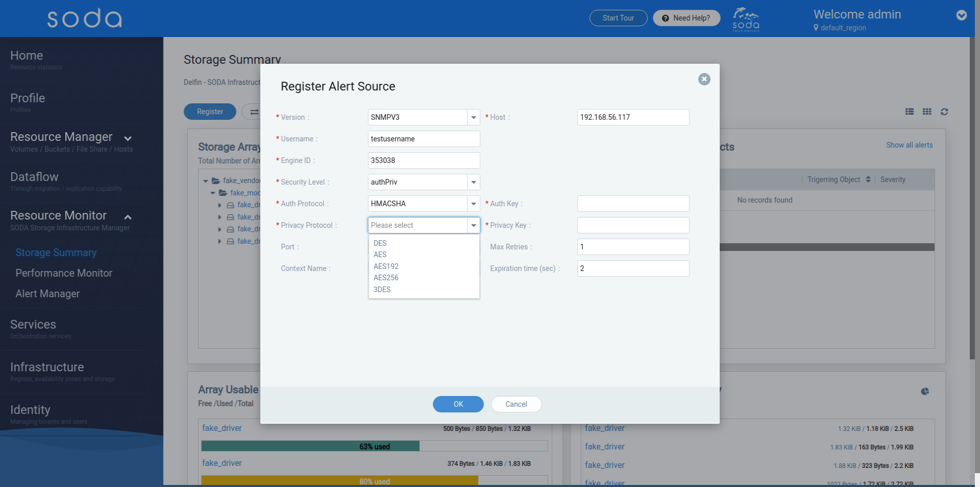Viewport: 980px width, 487px height.
Task: Open the Version dropdown
Action: (x=473, y=117)
